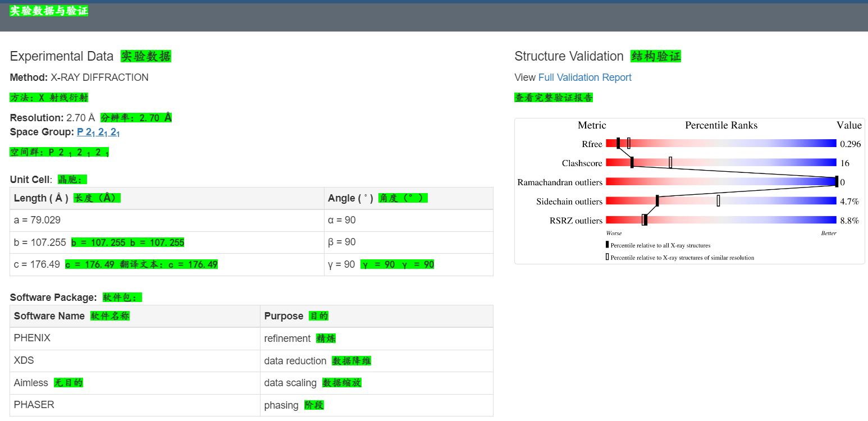Click the RSRZ outliers value 8.8%

point(849,221)
